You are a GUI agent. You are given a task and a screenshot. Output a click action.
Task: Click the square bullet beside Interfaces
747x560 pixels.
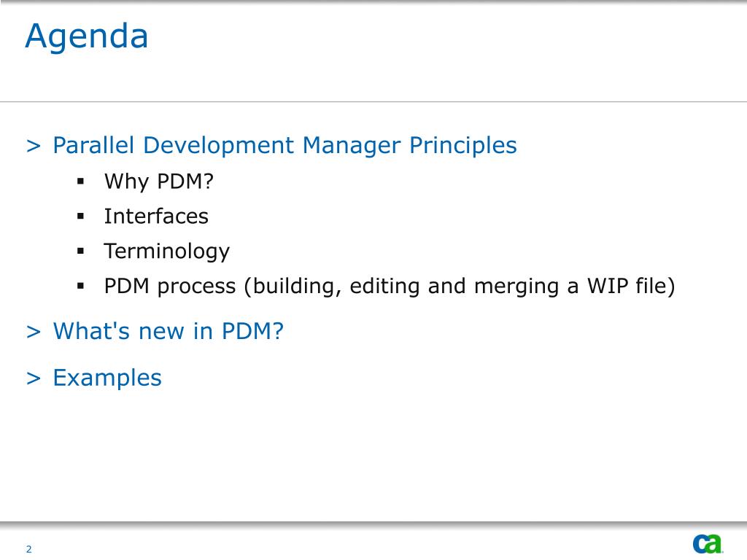click(80, 217)
